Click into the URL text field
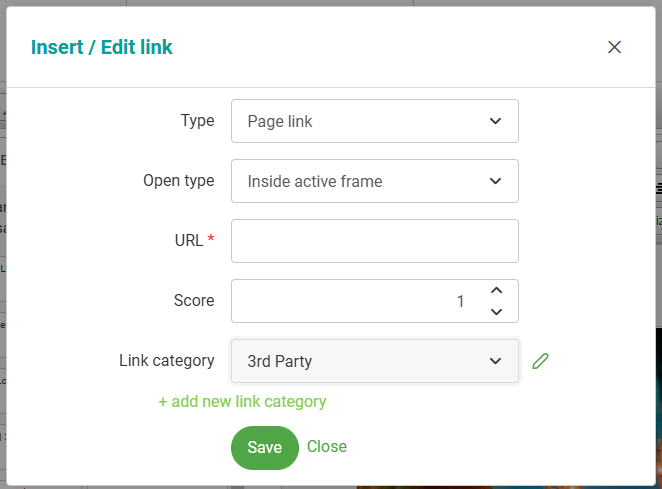Viewport: 662px width, 489px height. tap(374, 241)
